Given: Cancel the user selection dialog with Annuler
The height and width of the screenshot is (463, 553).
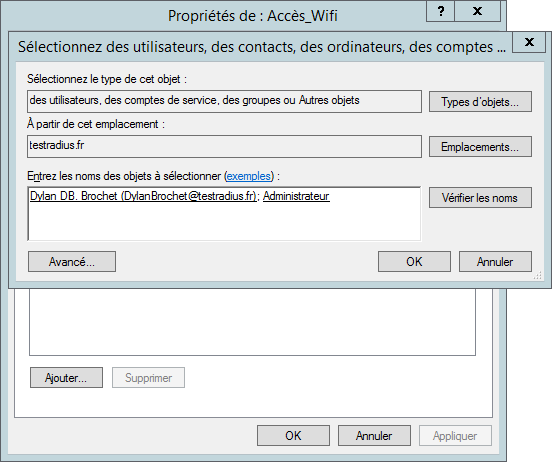Looking at the screenshot, I should click(x=495, y=262).
